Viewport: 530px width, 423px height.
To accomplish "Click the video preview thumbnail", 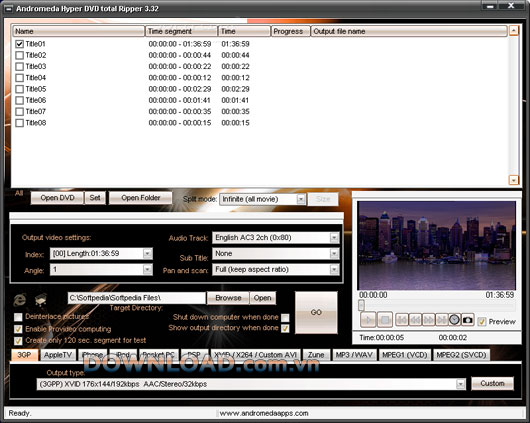I will [437, 245].
